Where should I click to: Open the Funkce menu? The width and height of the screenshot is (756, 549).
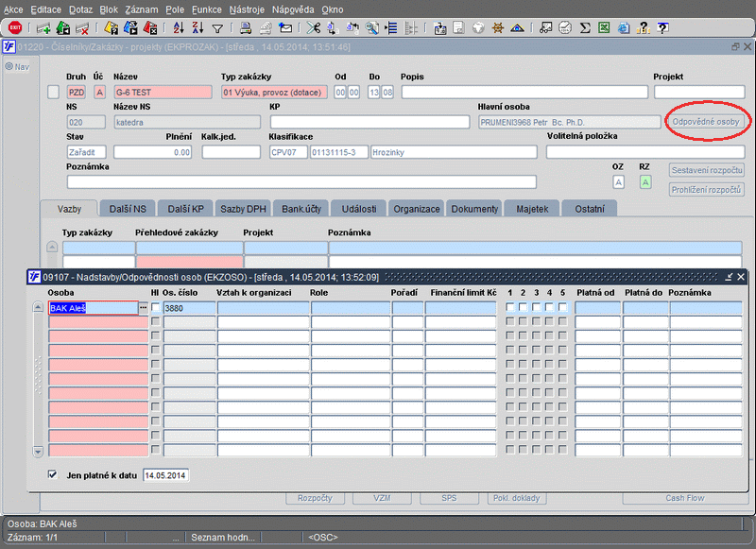click(x=206, y=9)
